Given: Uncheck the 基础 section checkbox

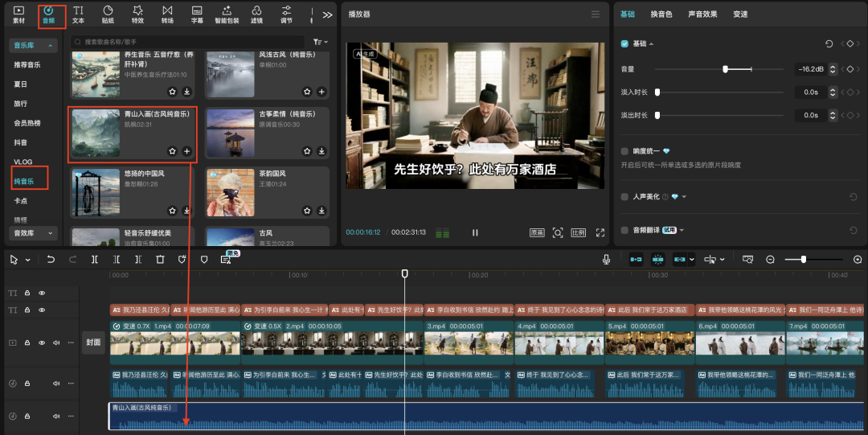Looking at the screenshot, I should click(625, 43).
